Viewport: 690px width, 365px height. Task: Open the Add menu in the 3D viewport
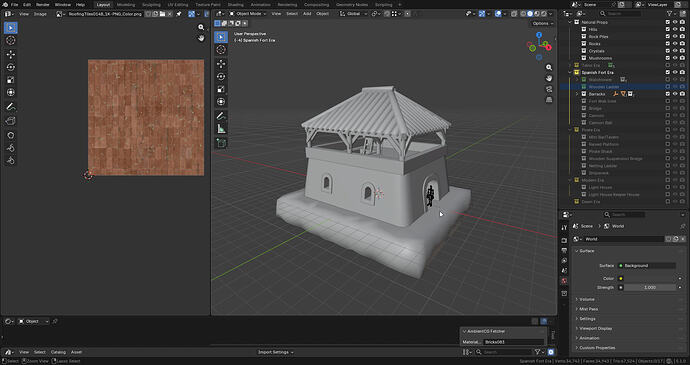pos(307,14)
